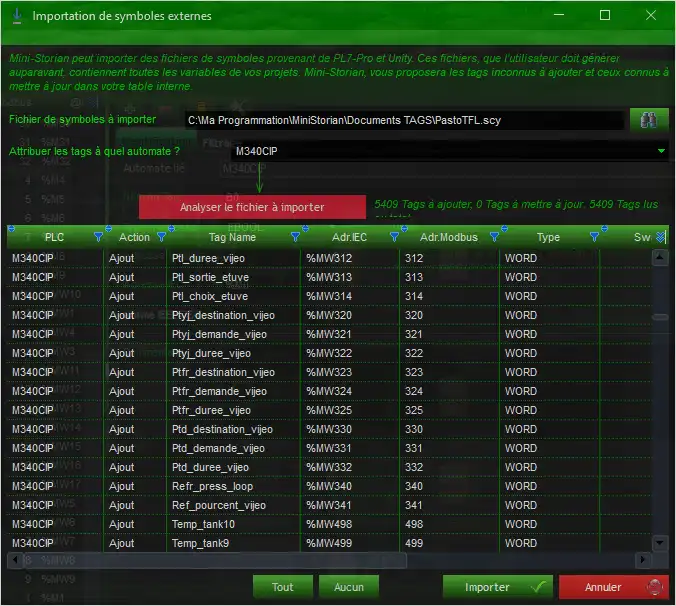Sort by the PLC column header

tap(54, 237)
